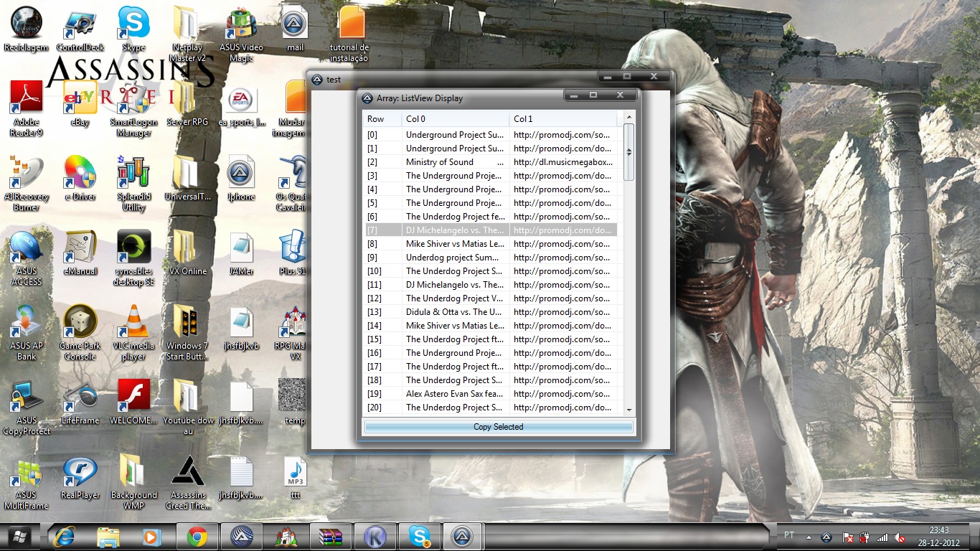This screenshot has width=980, height=551.
Task: Click the Col 0 column header
Action: [x=455, y=119]
